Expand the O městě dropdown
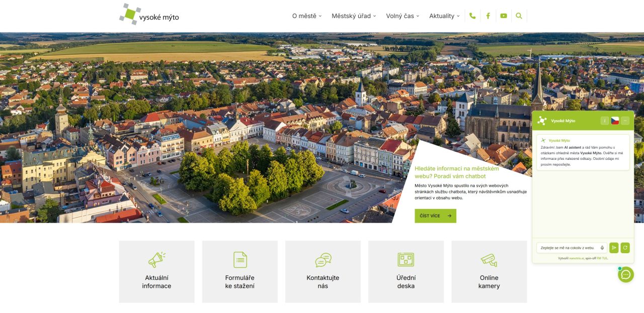The width and height of the screenshot is (644, 313). (x=305, y=16)
